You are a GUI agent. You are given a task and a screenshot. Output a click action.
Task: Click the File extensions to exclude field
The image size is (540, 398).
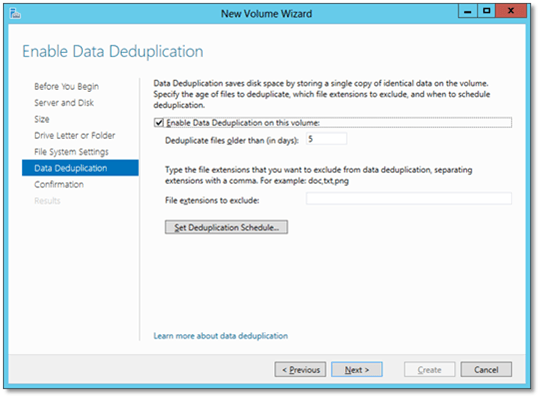tap(409, 199)
